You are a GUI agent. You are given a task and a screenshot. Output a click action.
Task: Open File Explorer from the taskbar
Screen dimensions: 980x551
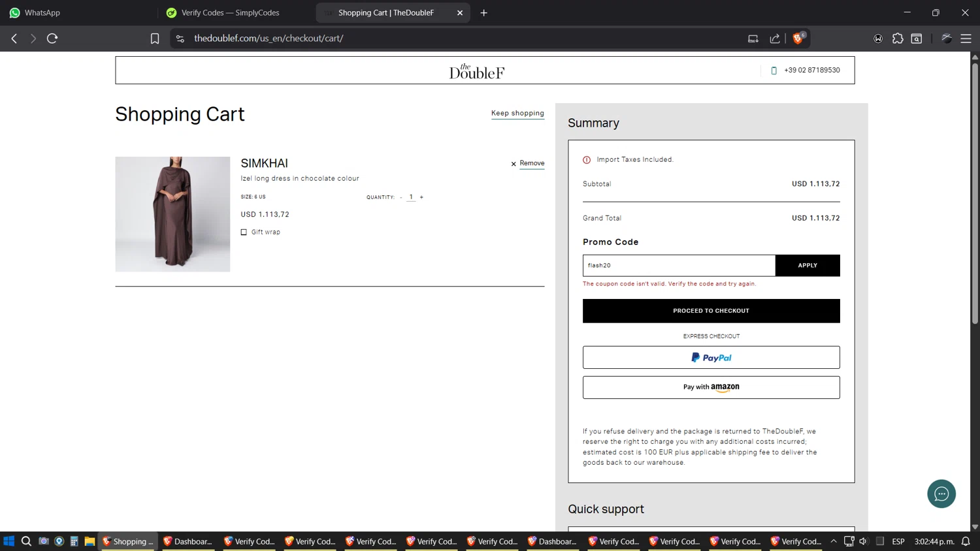90,541
